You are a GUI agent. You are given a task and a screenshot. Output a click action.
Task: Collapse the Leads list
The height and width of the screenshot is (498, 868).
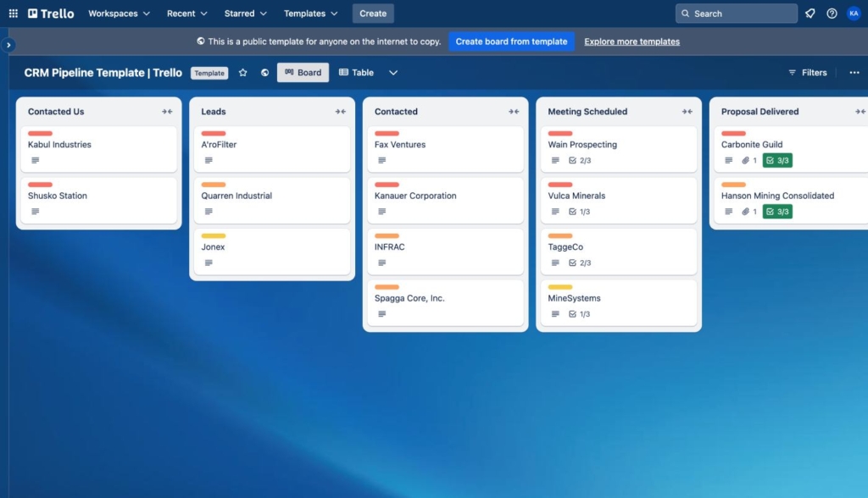(342, 111)
